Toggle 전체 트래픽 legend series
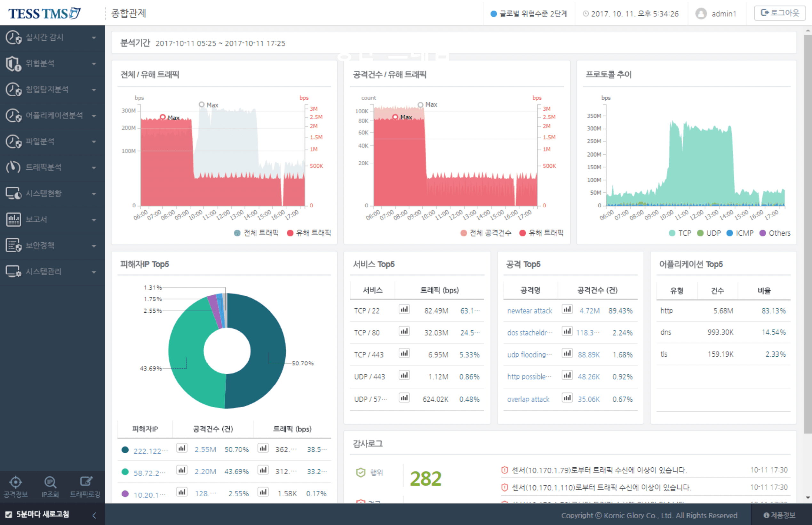The width and height of the screenshot is (812, 525). coord(257,233)
